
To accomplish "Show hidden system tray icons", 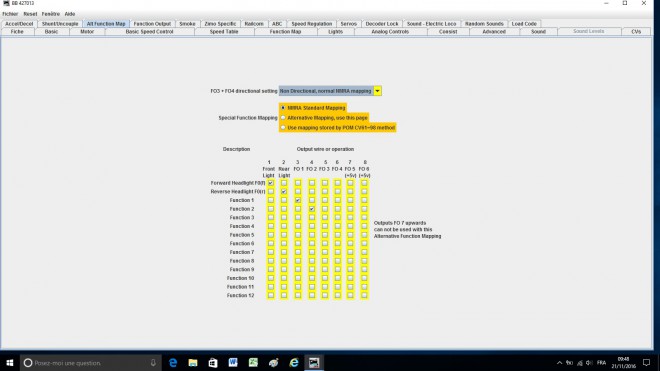I will coord(559,363).
